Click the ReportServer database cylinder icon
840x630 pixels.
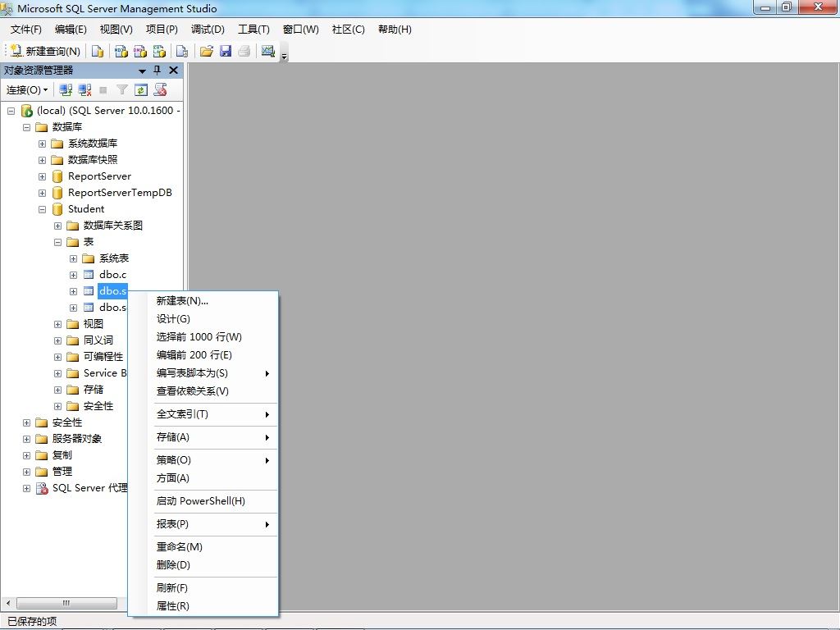click(x=57, y=176)
